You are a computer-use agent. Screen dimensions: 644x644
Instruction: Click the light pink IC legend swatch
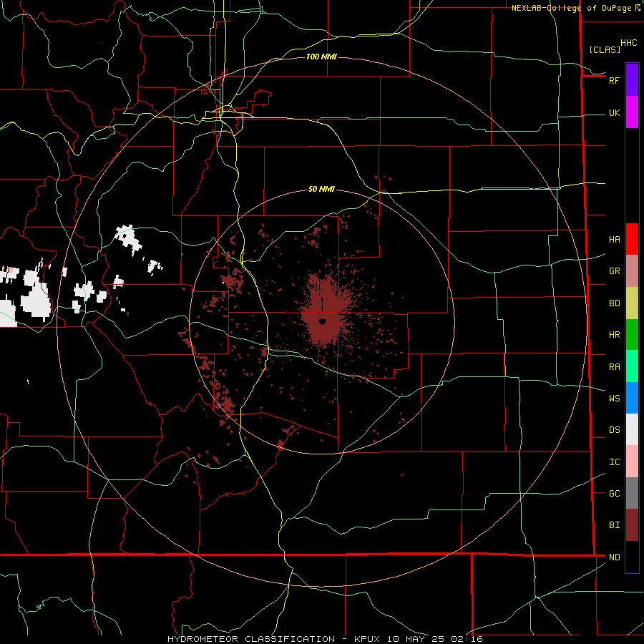point(632,462)
